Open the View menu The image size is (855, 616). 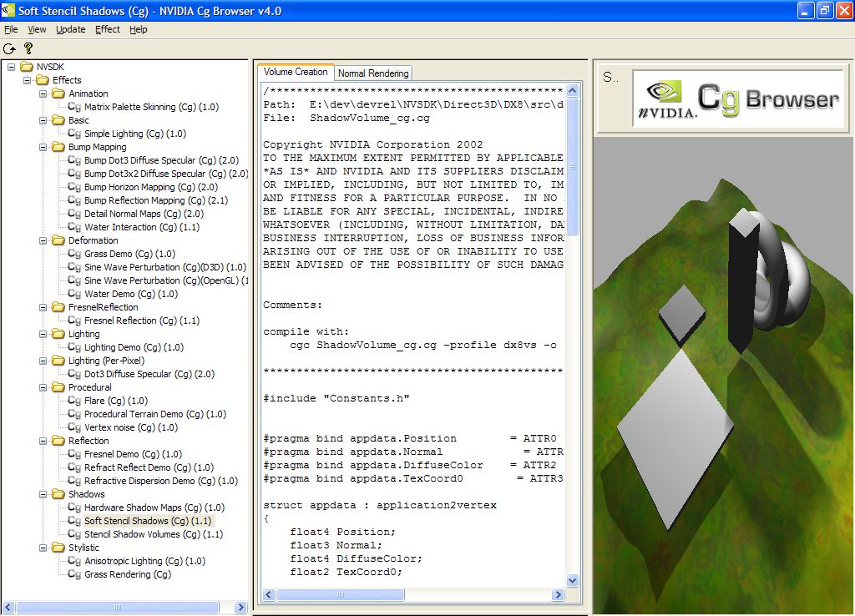pyautogui.click(x=37, y=29)
